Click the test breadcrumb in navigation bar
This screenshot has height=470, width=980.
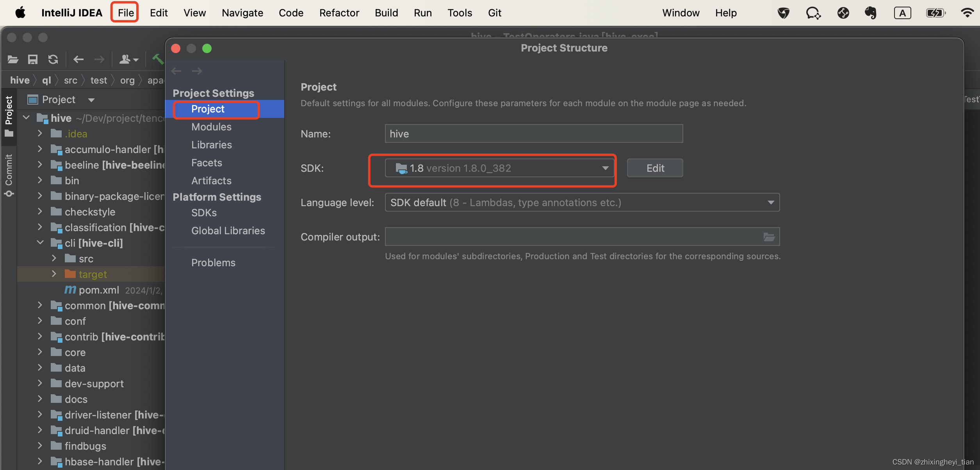tap(98, 80)
